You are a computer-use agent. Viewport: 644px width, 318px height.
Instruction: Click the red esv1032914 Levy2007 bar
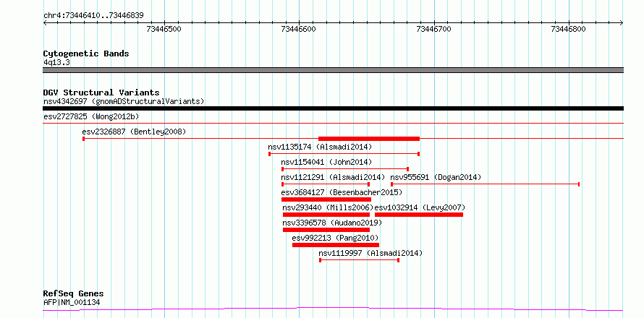419,215
